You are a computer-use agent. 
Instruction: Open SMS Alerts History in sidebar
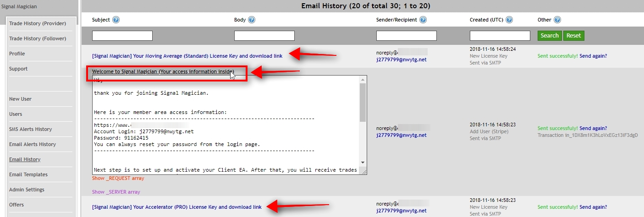point(31,129)
